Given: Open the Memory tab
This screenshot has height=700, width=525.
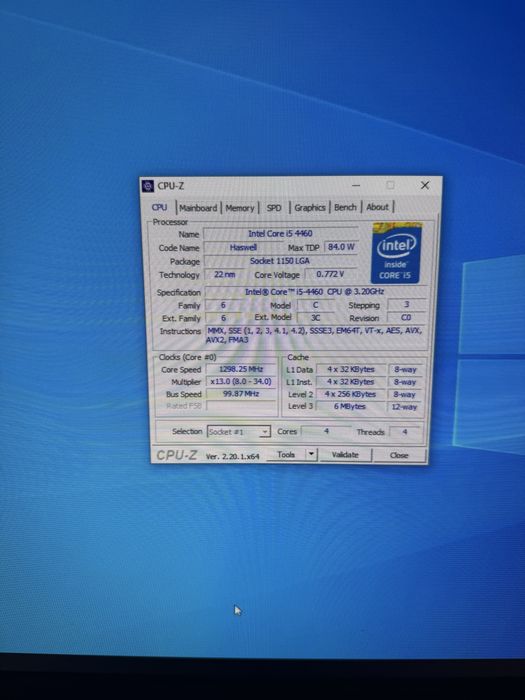Looking at the screenshot, I should pyautogui.click(x=240, y=208).
